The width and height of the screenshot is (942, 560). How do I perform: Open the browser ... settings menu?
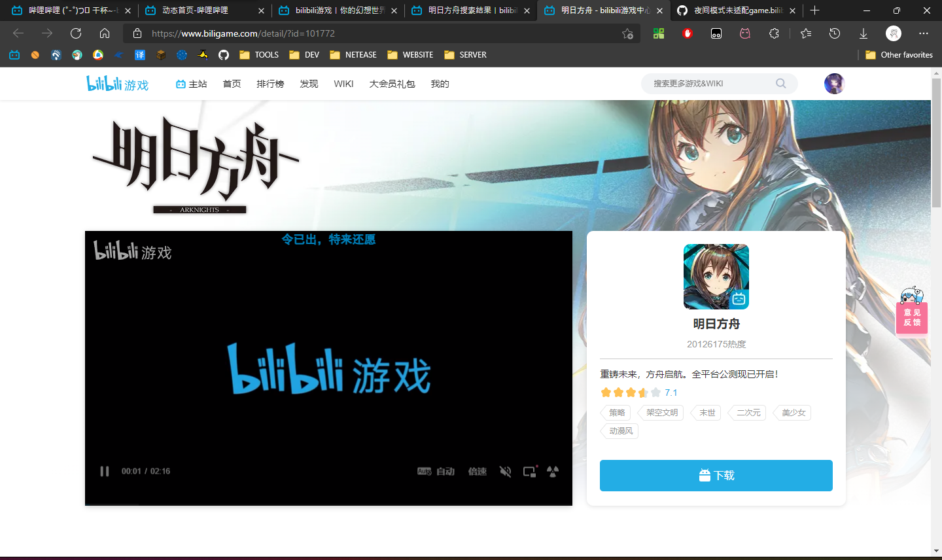923,33
